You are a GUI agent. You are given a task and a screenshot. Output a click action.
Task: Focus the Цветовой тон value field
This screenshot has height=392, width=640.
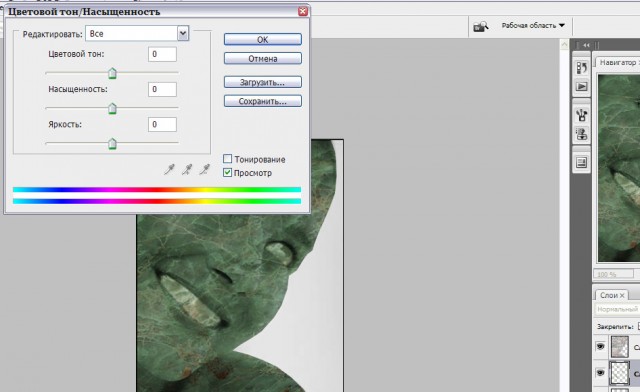[x=162, y=54]
